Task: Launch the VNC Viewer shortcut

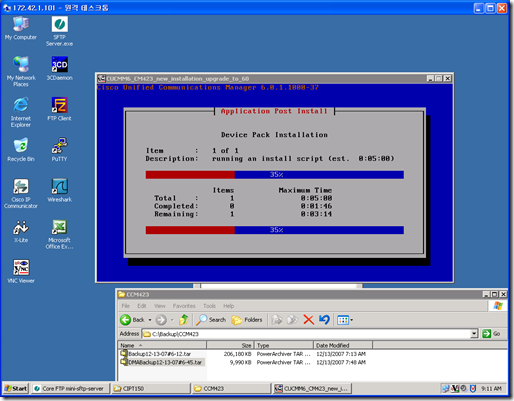Action: (x=21, y=271)
